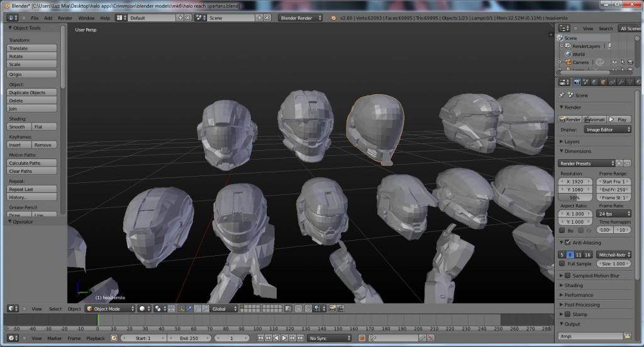Click the Join button in Object Tools
Screen dimensions: 644x347
31,109
